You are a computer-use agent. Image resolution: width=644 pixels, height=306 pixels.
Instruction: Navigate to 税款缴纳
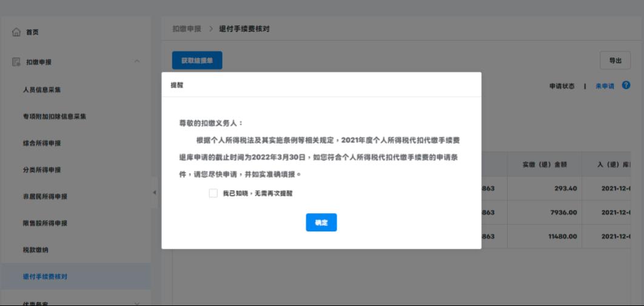pos(35,250)
